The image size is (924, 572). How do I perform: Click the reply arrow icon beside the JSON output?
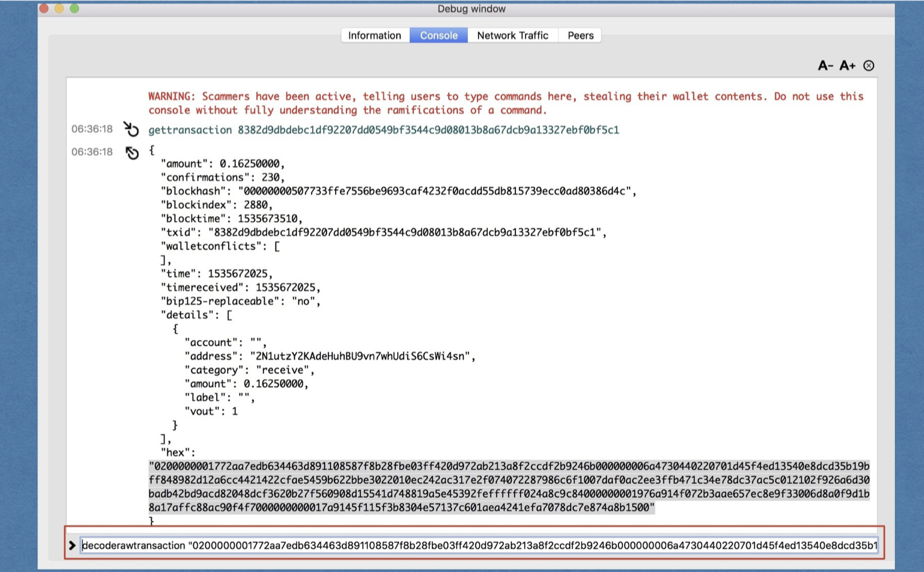(x=132, y=152)
